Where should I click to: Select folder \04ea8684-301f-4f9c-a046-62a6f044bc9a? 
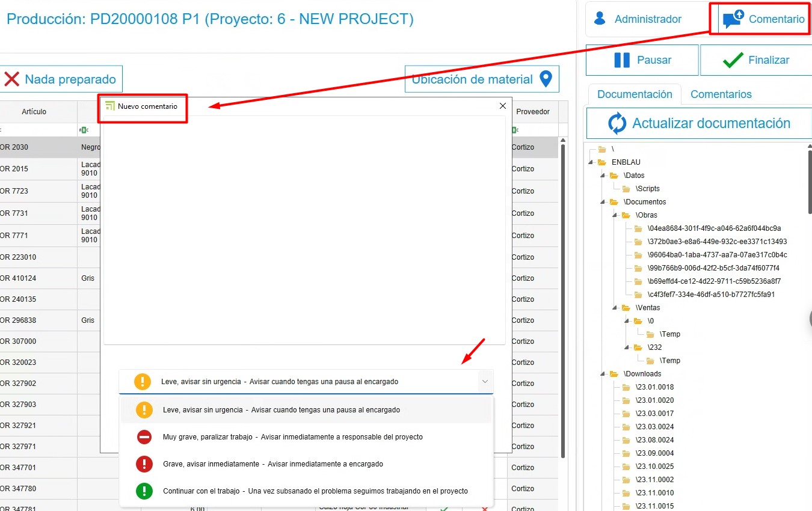714,228
